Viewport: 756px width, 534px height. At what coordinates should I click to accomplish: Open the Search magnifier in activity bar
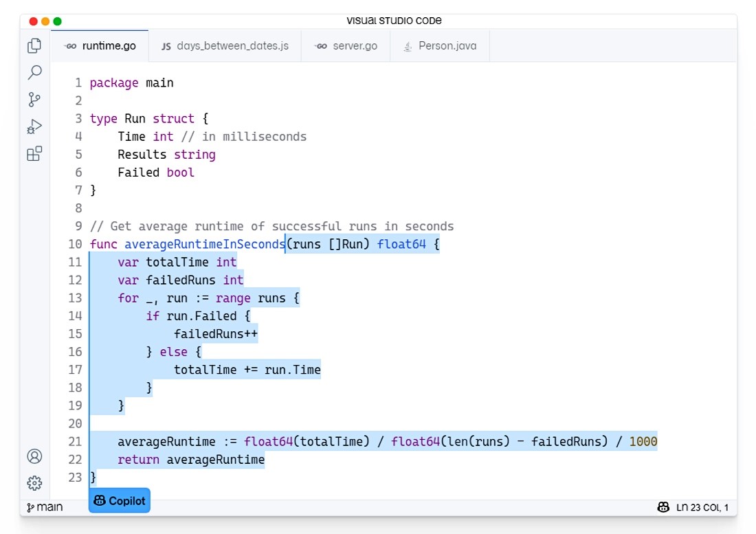(34, 73)
